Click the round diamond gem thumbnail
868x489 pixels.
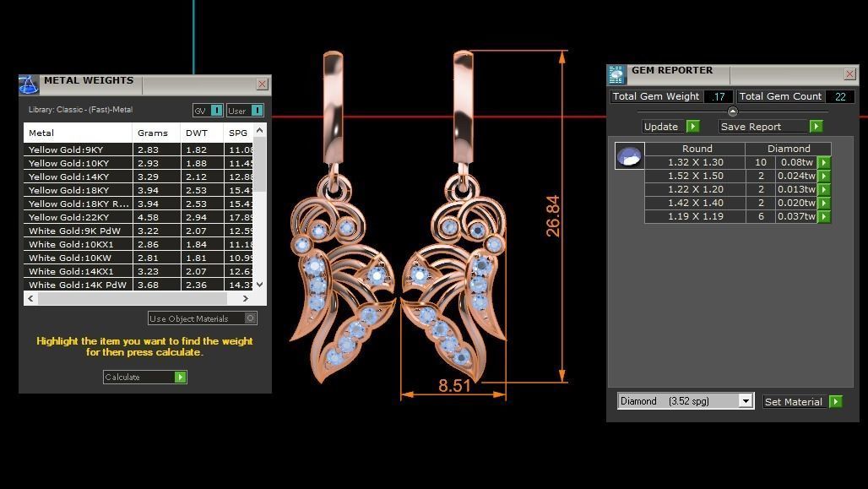[629, 155]
